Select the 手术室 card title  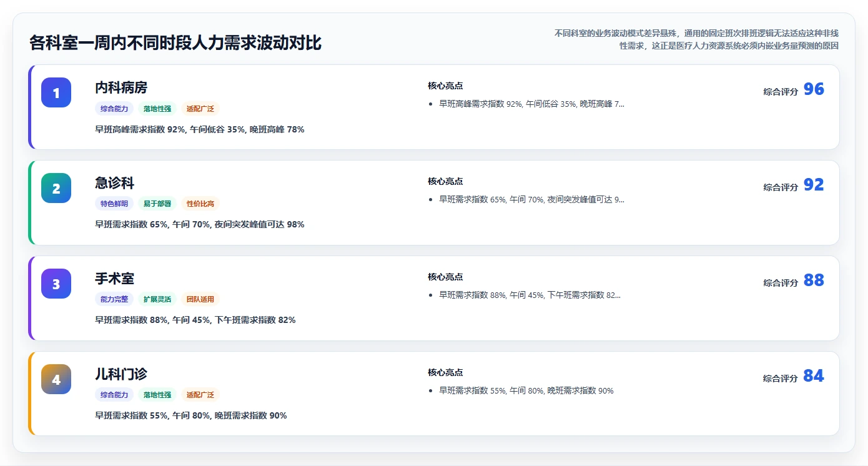tap(114, 279)
